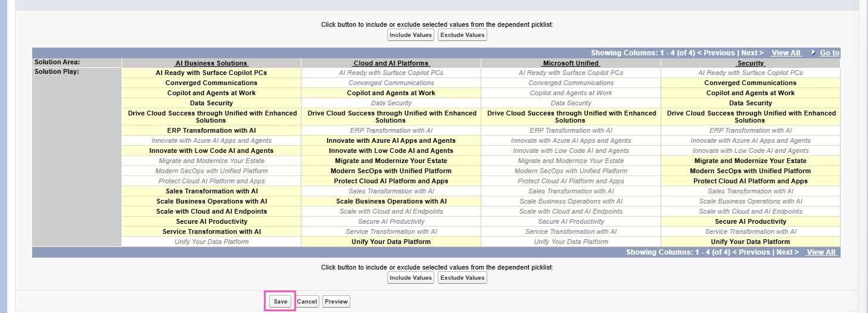Click Include Values above the grid

(x=410, y=35)
